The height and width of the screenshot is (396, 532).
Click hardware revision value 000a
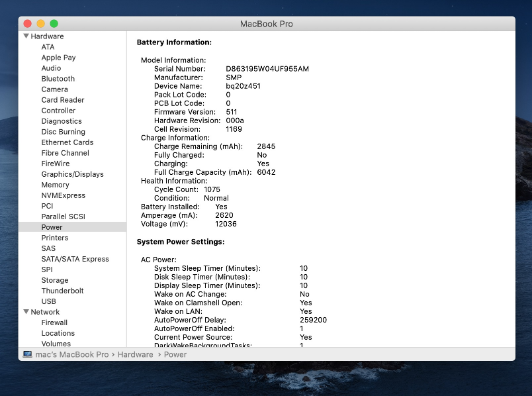(x=235, y=121)
